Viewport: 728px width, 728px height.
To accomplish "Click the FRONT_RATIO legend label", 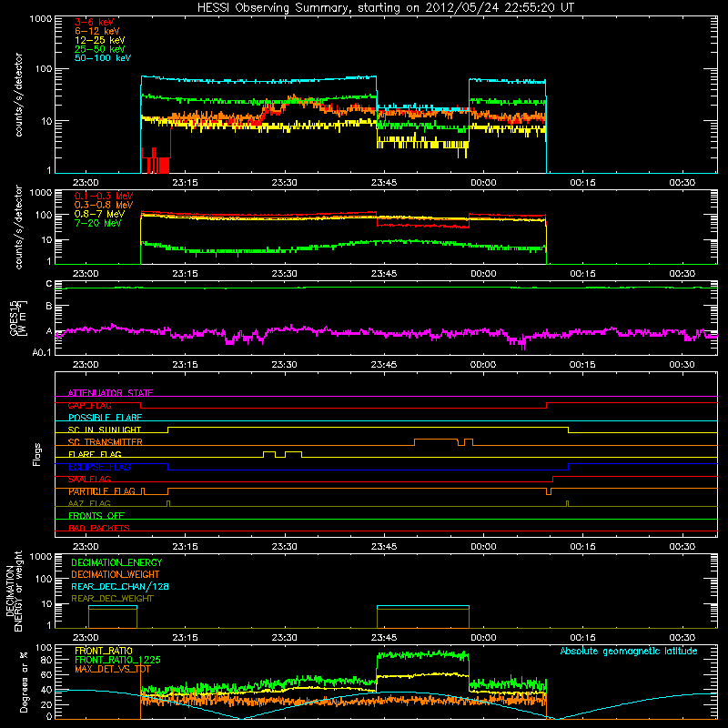I will (104, 651).
